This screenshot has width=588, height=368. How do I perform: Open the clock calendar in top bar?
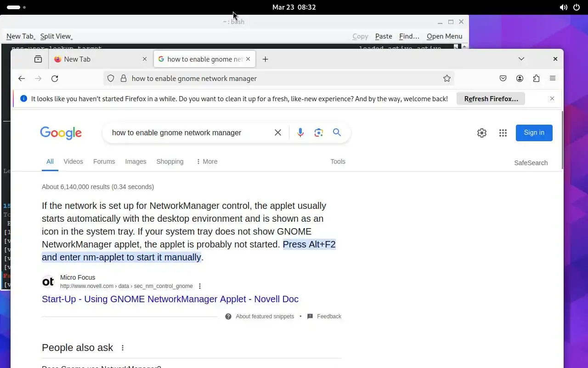pos(294,7)
